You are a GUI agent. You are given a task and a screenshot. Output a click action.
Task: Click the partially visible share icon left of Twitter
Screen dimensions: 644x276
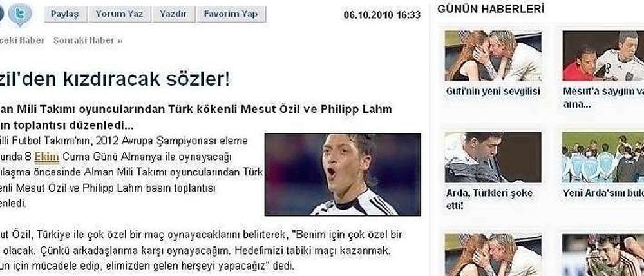2,13
